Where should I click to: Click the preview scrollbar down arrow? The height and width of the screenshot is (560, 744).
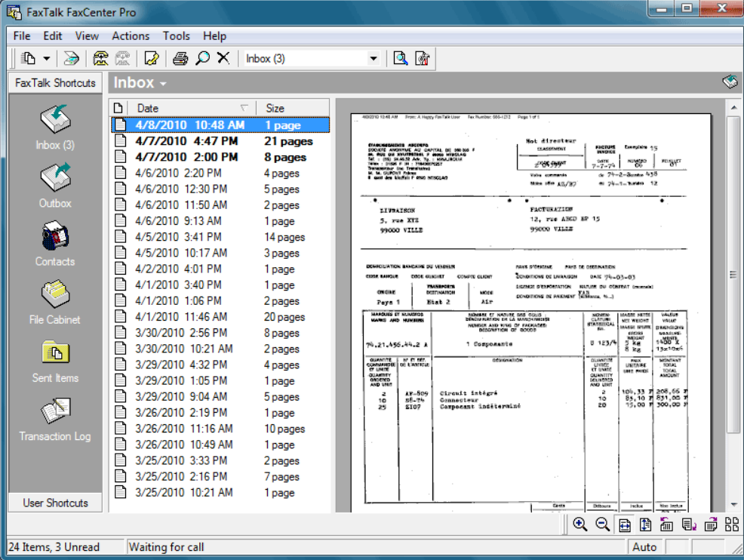[734, 504]
